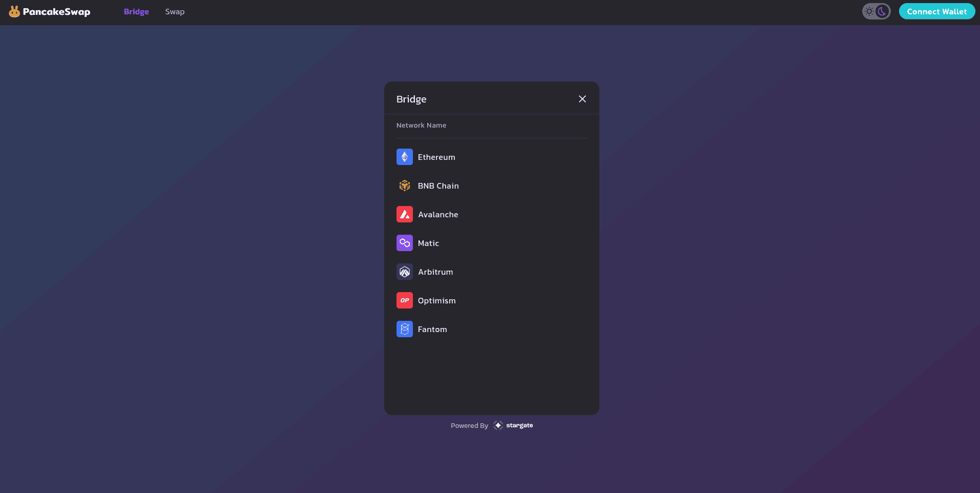Screen dimensions: 980x493
Task: Click the Stargate logo icon
Action: point(498,425)
